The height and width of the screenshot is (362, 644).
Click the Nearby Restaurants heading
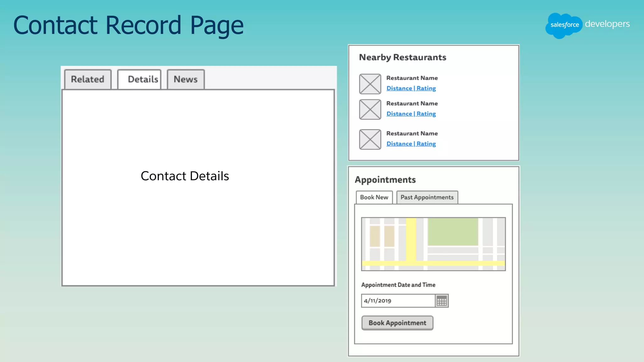tap(403, 57)
